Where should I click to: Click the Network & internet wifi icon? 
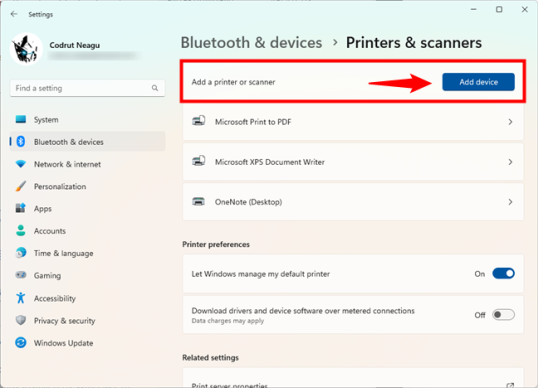click(x=21, y=164)
